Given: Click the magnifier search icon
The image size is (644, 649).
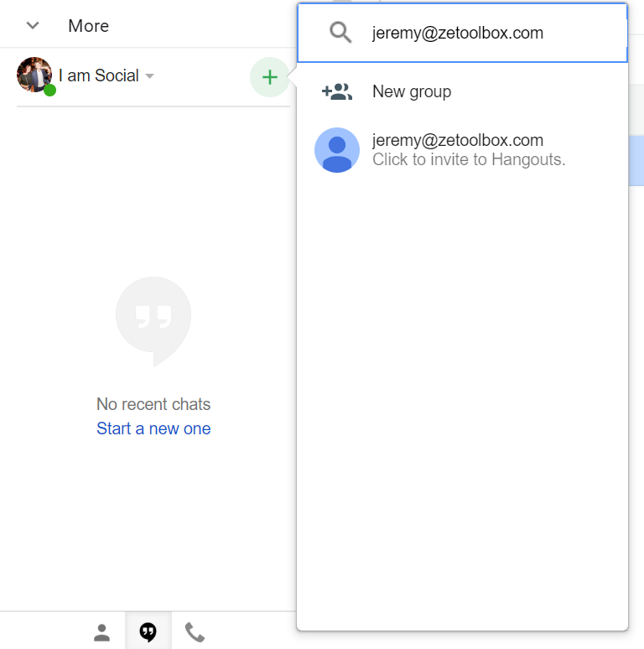Looking at the screenshot, I should coord(340,33).
